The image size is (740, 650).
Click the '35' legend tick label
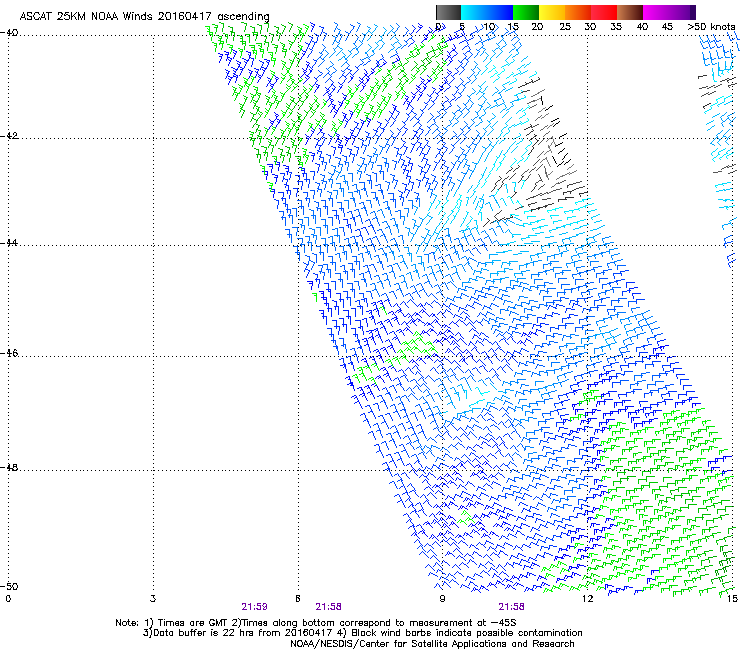click(x=616, y=27)
